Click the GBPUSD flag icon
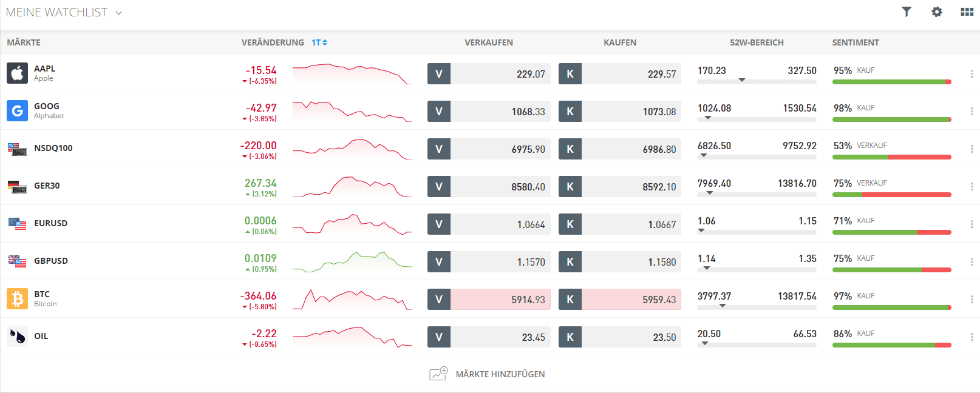980x393 pixels. 17,261
